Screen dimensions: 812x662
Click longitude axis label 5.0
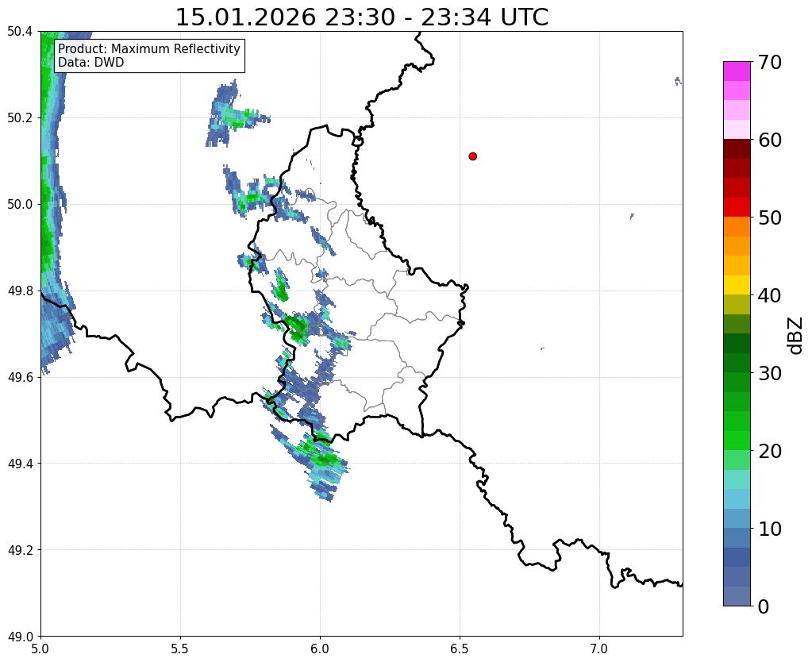(40, 649)
